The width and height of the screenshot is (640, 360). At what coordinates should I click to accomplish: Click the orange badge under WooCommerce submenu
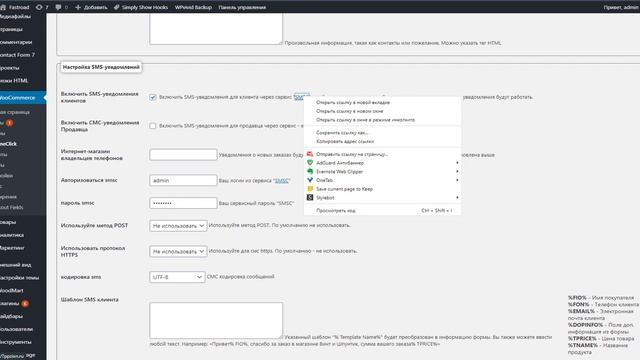(x=9, y=122)
